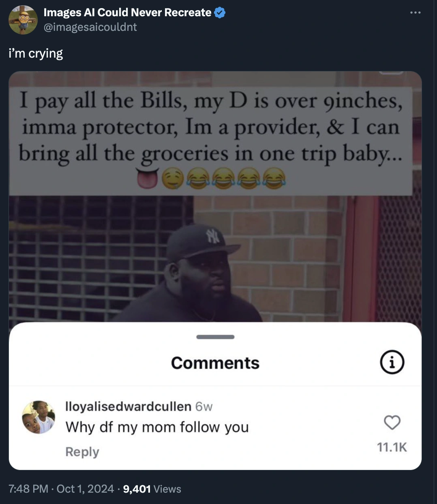Open the account's profile avatar
Screen dimensions: 437x504
pos(23,20)
